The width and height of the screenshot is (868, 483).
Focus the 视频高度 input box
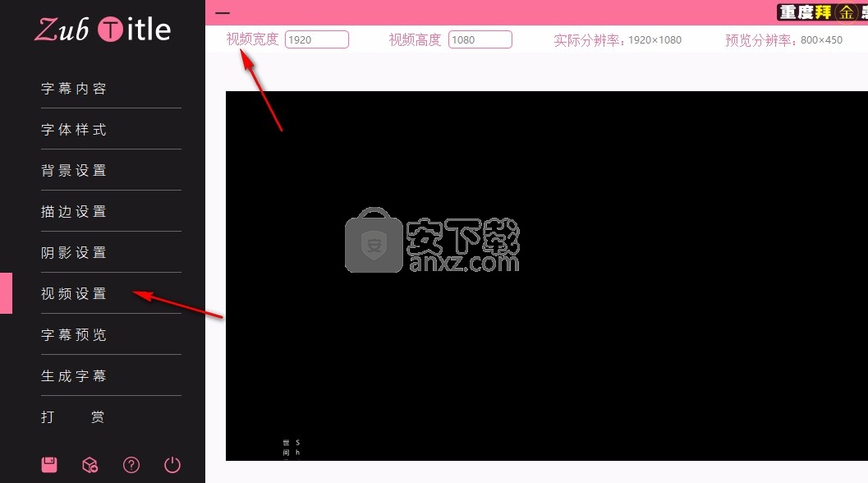(480, 39)
